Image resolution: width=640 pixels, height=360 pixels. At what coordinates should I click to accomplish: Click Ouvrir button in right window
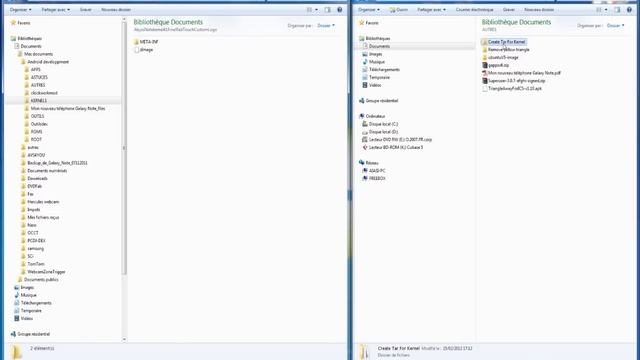point(399,9)
